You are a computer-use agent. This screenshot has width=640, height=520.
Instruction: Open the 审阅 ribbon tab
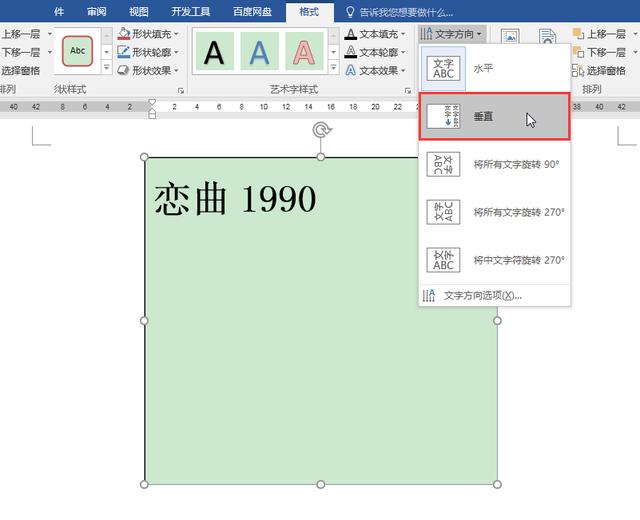[x=97, y=11]
